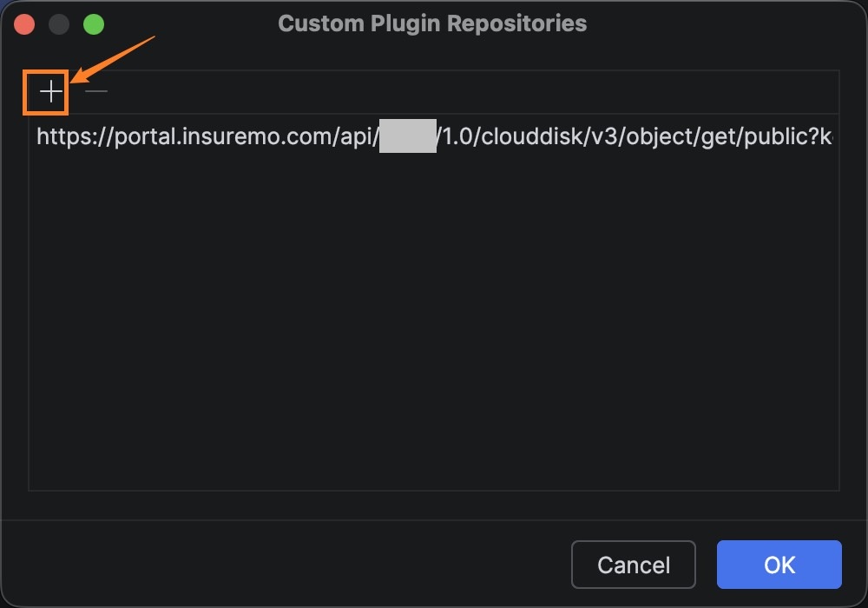
Task: Maximize the dialog with the green button
Action: coord(94,24)
